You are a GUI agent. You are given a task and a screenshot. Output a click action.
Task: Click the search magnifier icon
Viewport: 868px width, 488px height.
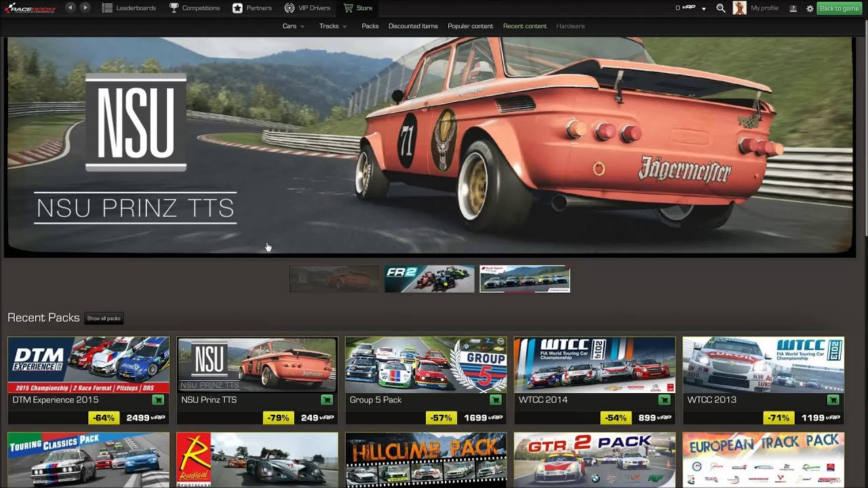[721, 8]
